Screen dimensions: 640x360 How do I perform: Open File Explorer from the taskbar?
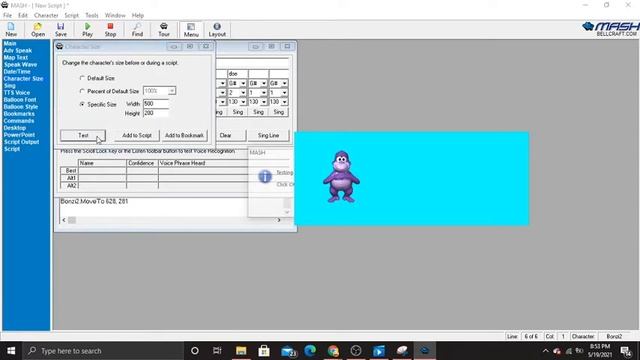241,351
